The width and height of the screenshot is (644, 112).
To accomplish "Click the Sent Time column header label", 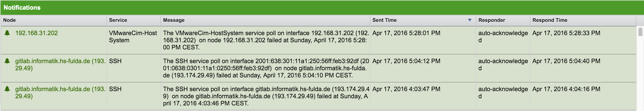I will coord(384,20).
